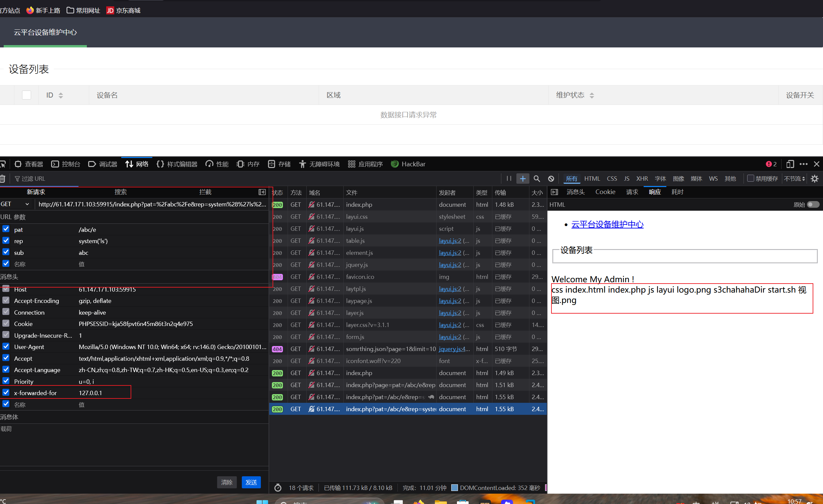
Task: Toggle responsive design mode icon
Action: pyautogui.click(x=790, y=164)
